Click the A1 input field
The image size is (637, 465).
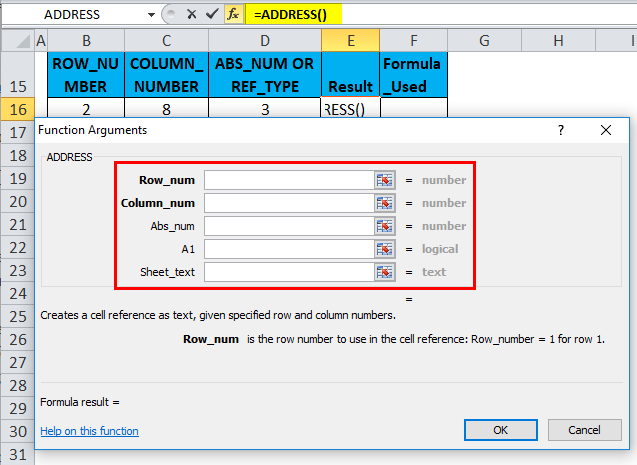click(x=289, y=249)
